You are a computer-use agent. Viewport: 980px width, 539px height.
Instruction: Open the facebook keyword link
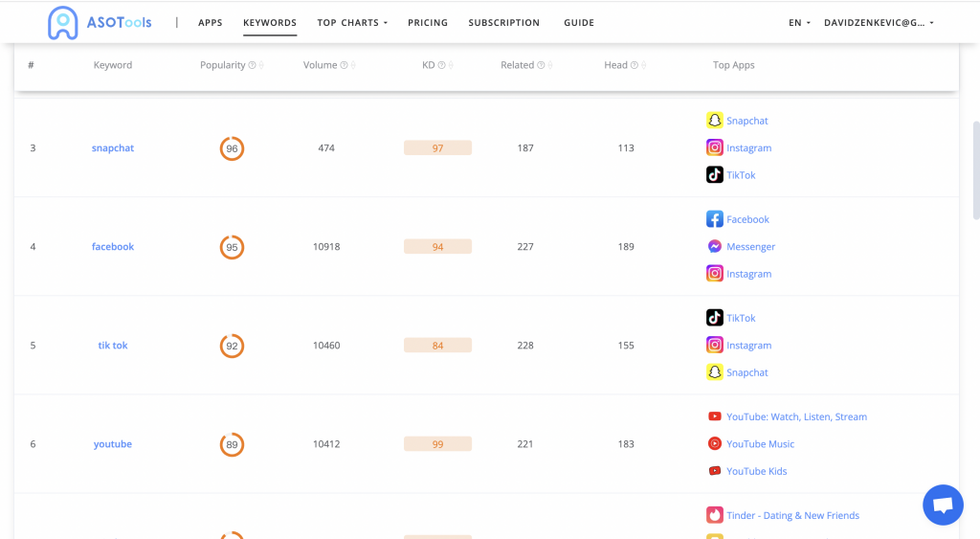113,246
